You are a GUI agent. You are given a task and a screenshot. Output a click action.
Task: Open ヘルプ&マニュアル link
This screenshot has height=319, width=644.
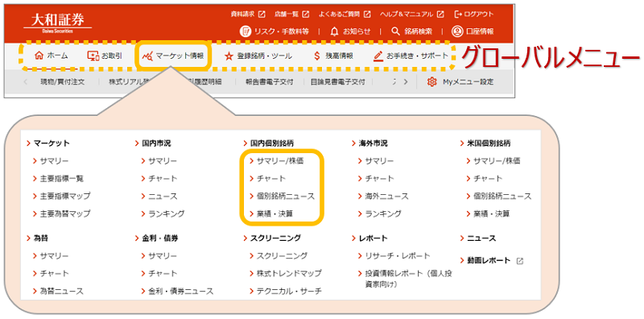click(x=412, y=14)
